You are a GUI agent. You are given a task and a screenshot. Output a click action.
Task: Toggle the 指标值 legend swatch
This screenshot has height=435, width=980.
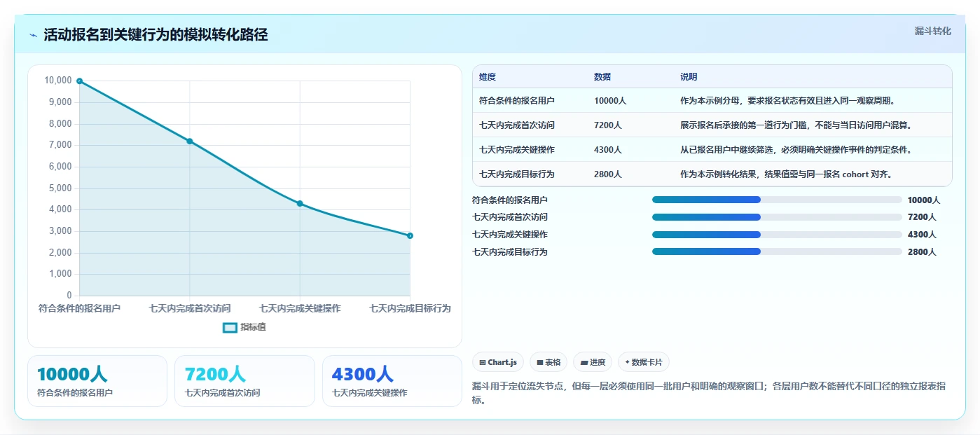click(x=230, y=327)
